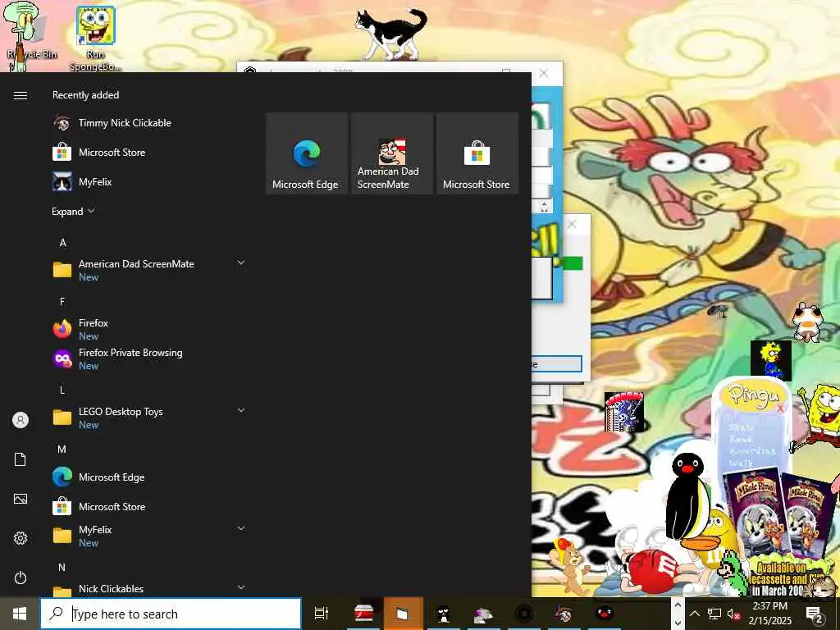
Task: Click the Type here to search box
Action: point(171,614)
